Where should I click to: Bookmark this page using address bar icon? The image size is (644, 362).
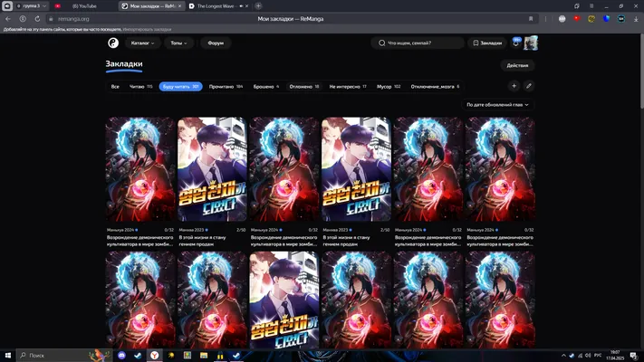(x=531, y=18)
